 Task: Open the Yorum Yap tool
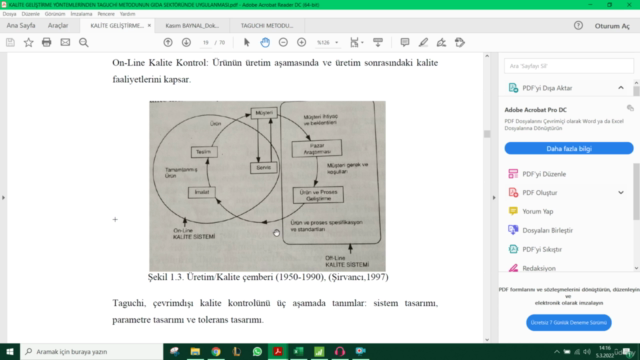click(538, 211)
